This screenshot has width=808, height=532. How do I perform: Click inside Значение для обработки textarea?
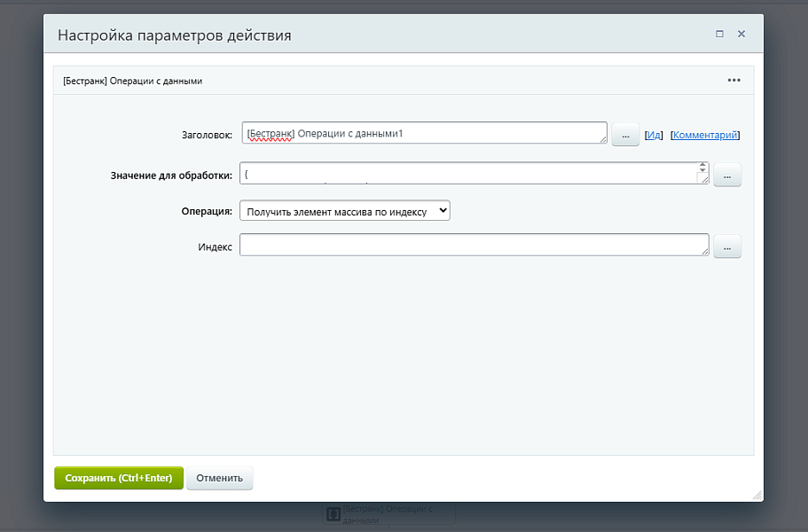(467, 174)
